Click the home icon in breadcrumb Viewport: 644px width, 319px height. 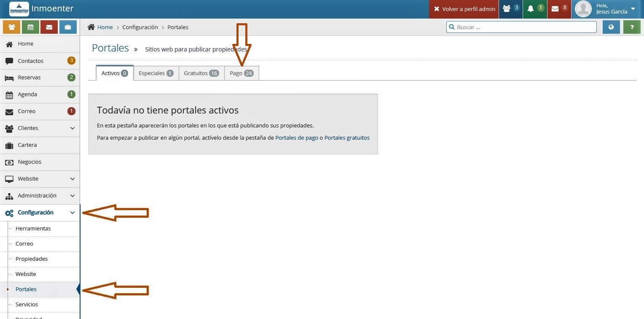[x=91, y=27]
